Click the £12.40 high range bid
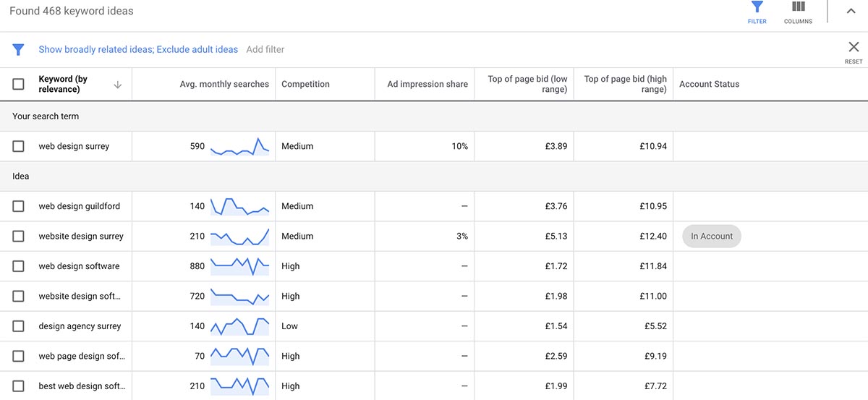The image size is (868, 400). click(x=653, y=236)
